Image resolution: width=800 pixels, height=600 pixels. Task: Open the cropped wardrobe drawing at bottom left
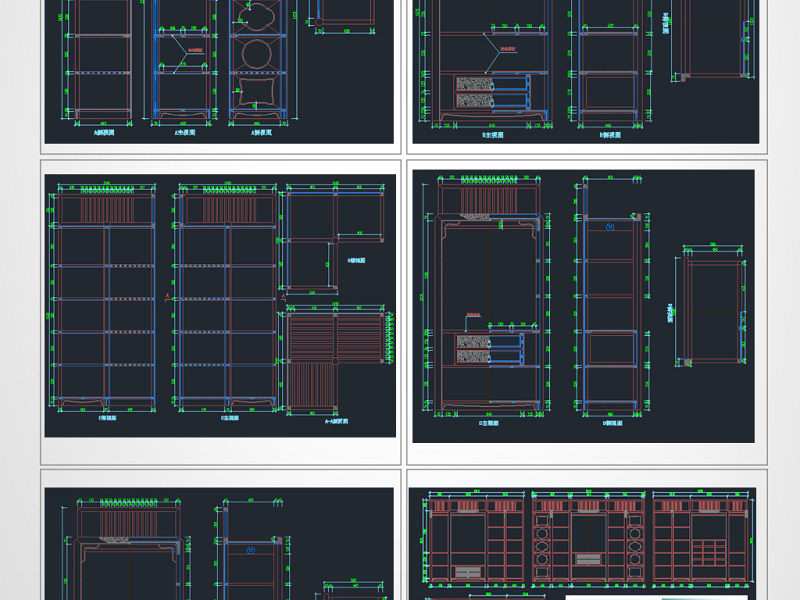pyautogui.click(x=219, y=544)
